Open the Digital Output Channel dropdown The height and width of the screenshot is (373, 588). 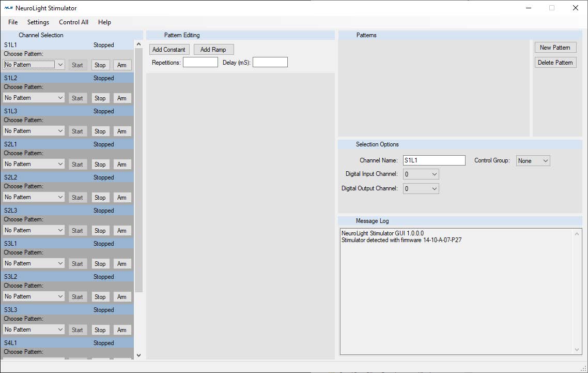click(421, 188)
